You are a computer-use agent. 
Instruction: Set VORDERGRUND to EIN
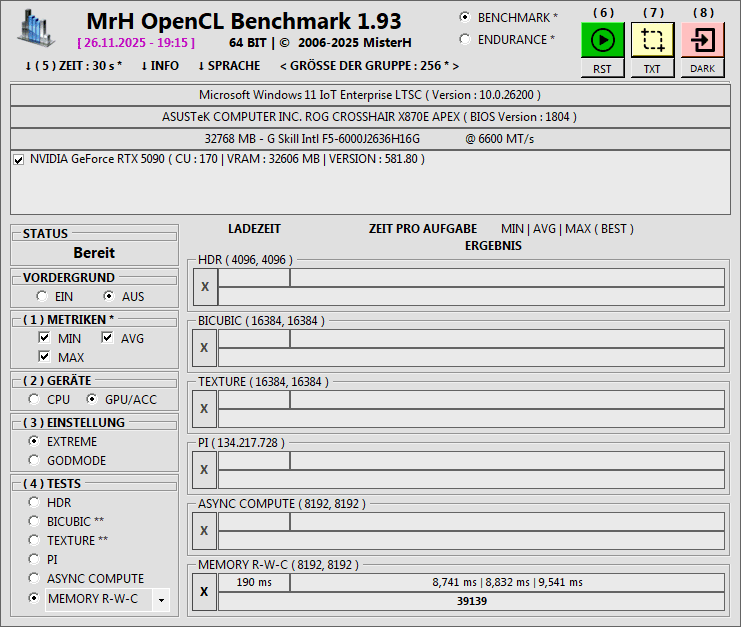pyautogui.click(x=42, y=296)
